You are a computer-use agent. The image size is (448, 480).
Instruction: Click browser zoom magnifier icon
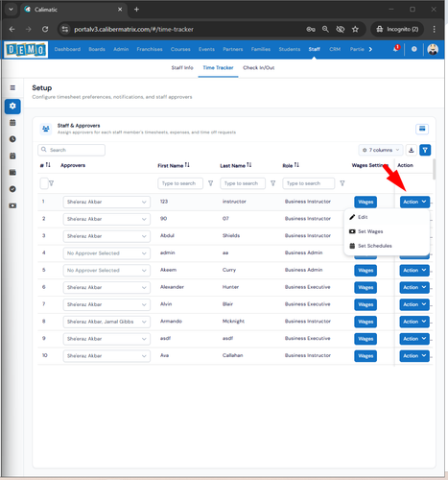pyautogui.click(x=325, y=29)
